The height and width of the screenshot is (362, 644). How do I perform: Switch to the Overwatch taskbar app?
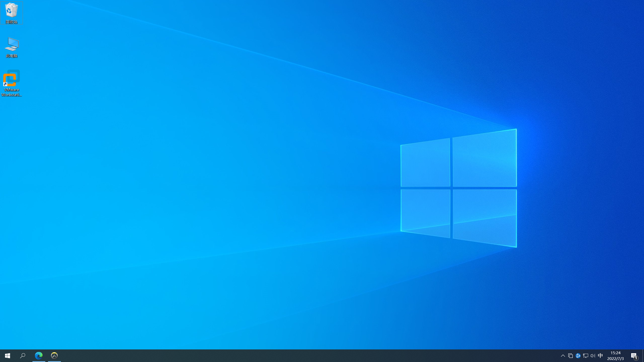[x=54, y=356]
